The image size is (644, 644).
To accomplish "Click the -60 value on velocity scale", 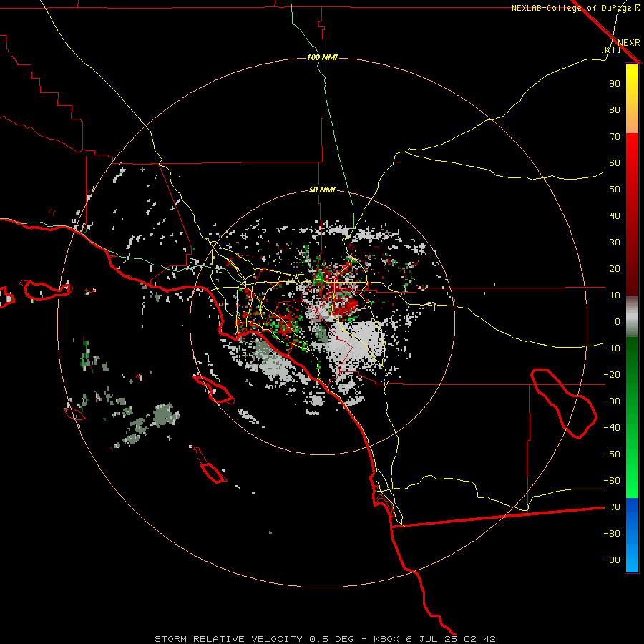I will tap(612, 481).
